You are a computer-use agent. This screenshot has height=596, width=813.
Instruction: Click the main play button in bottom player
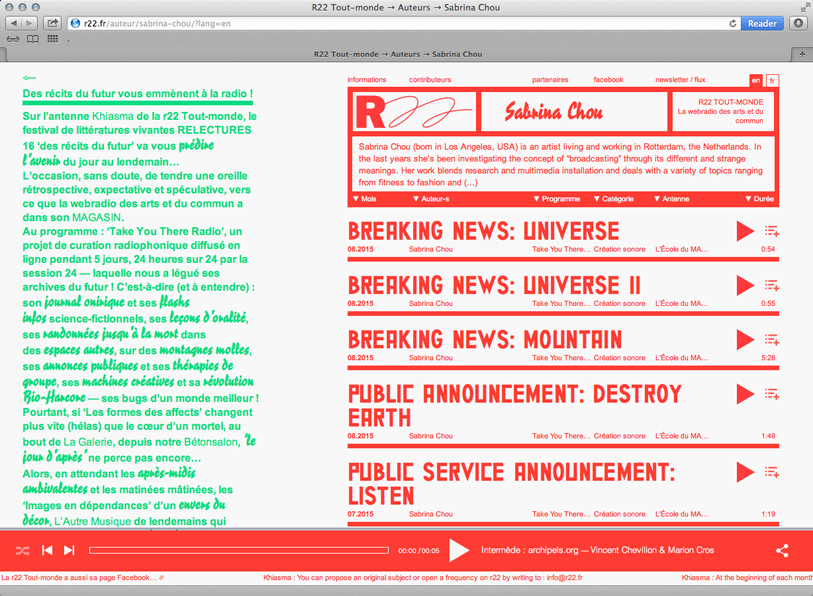tap(459, 550)
